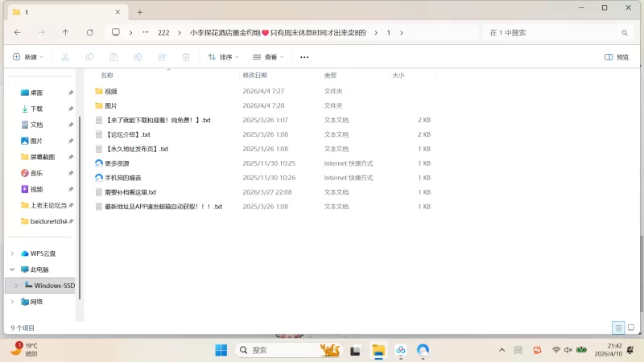Toggle the 预览 preview pane
Viewport: 644px width, 362px height.
(617, 57)
